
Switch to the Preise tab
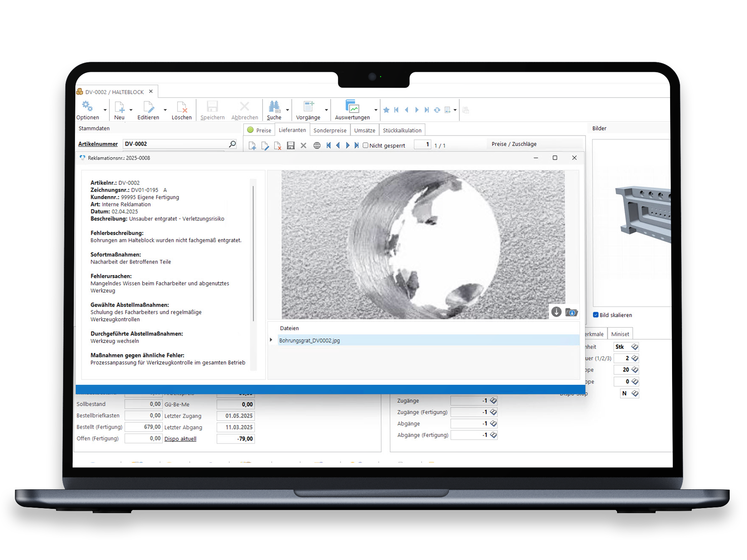click(260, 130)
